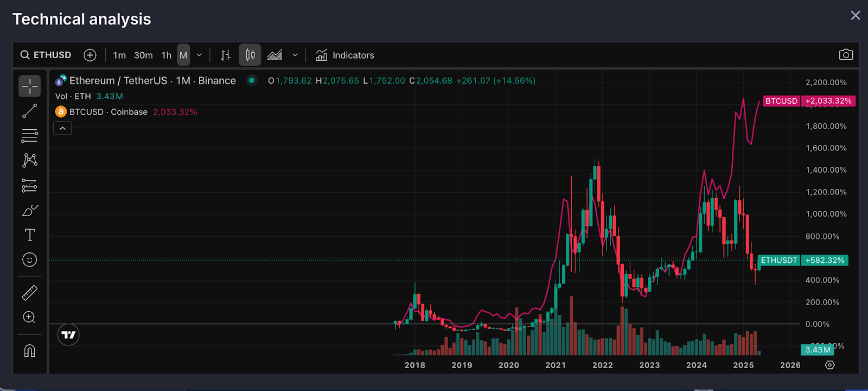Switch to 30m timeframe
868x391 pixels.
coord(143,55)
